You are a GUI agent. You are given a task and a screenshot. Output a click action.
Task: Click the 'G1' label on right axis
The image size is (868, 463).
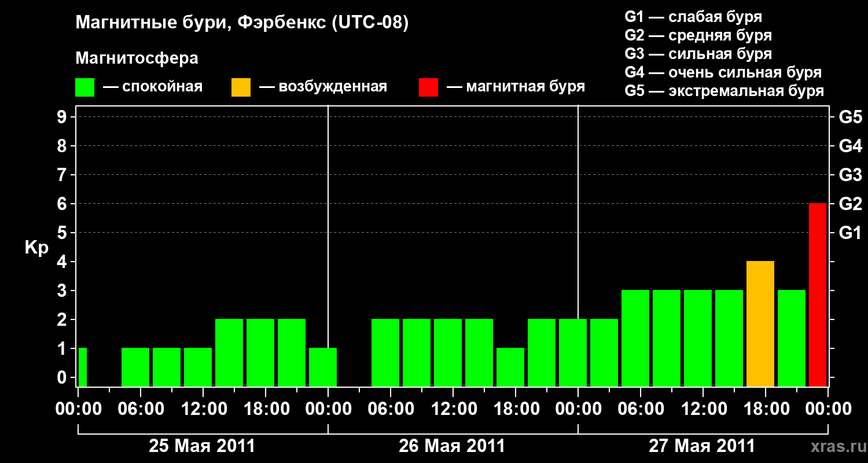[x=850, y=233]
